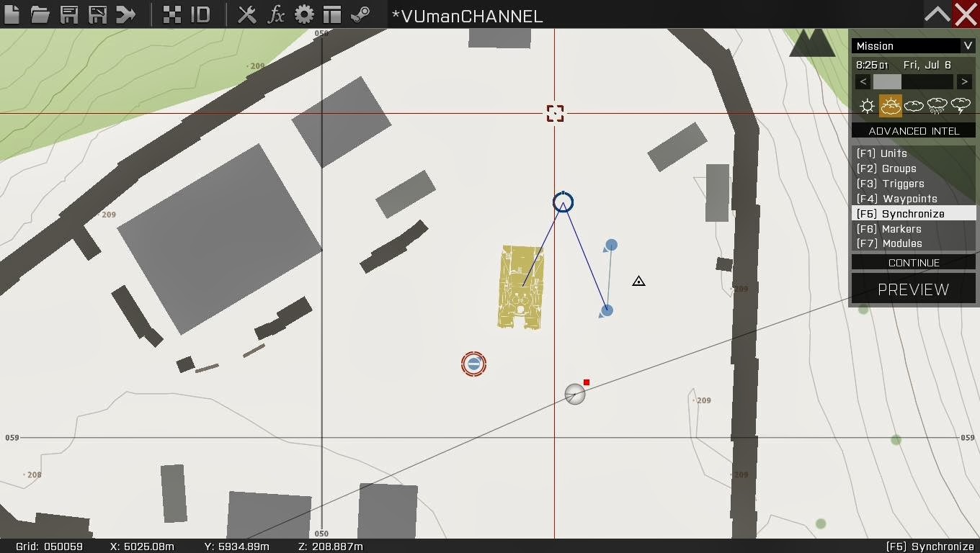Create a new mission with the blank-page icon
This screenshot has height=553, width=980.
tap(12, 14)
